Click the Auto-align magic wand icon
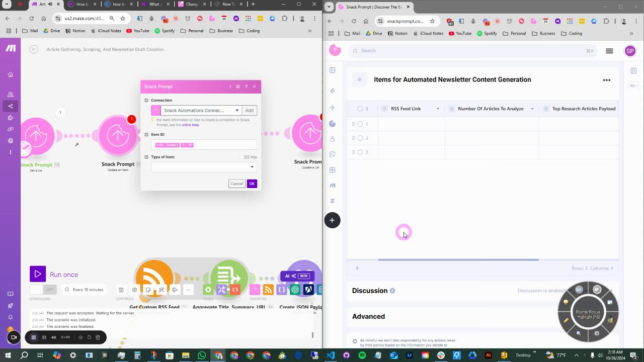Image resolution: width=644 pixels, height=362 pixels. click(161, 290)
